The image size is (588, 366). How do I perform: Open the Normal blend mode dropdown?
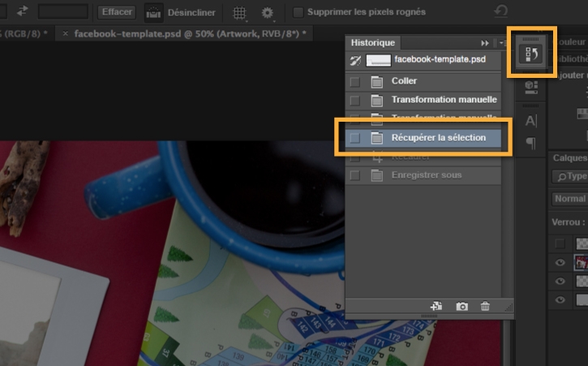[x=570, y=199]
